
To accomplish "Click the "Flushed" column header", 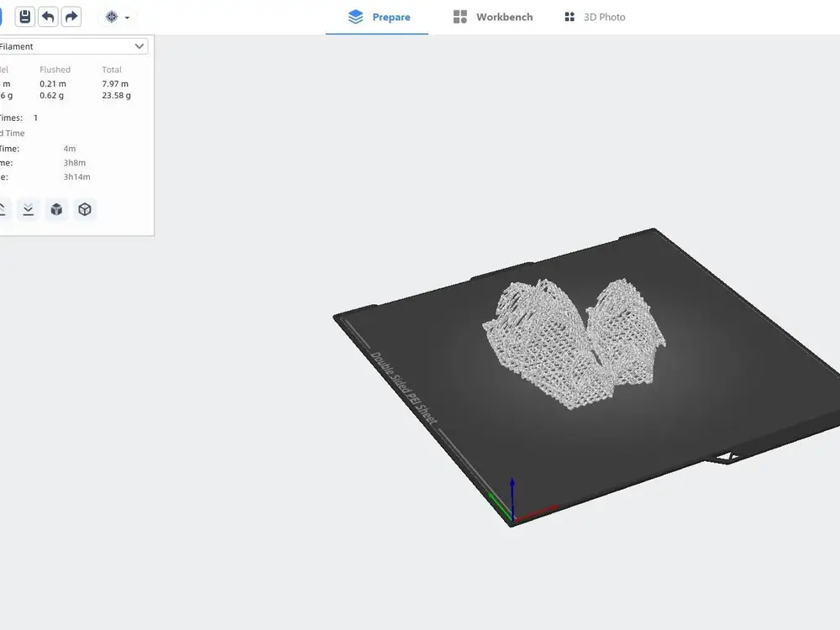I will [x=55, y=70].
